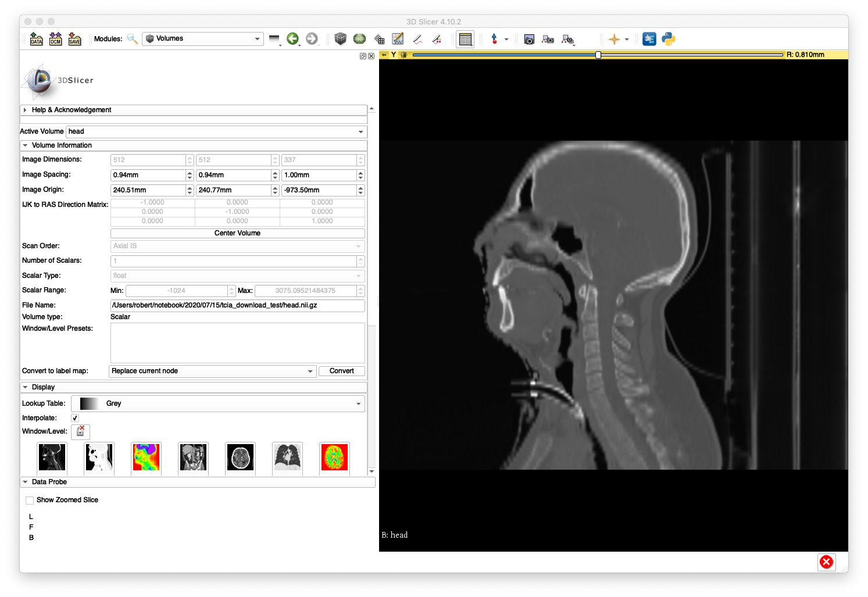Image resolution: width=868 pixels, height=597 pixels.
Task: Open the Python Interactor
Action: pos(668,38)
